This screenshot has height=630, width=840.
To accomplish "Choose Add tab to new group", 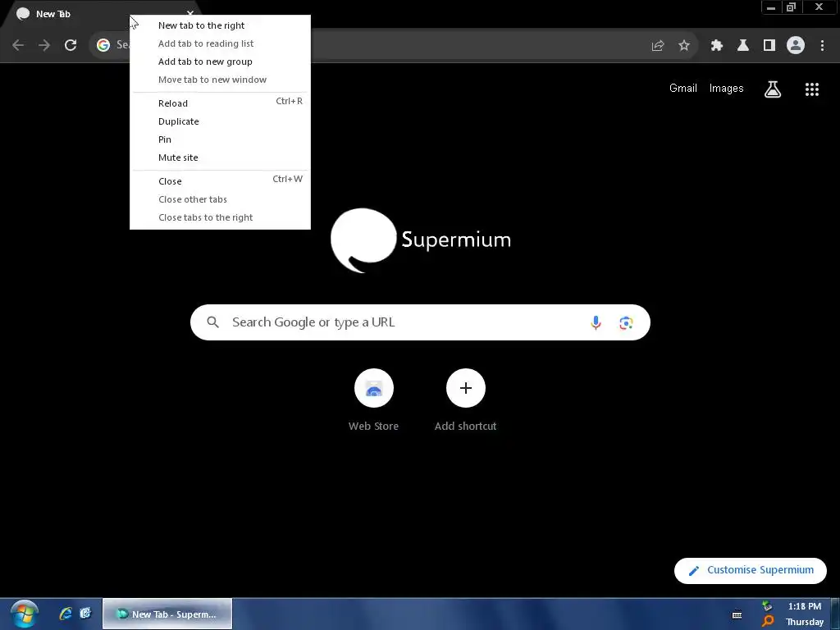I will (220, 62).
